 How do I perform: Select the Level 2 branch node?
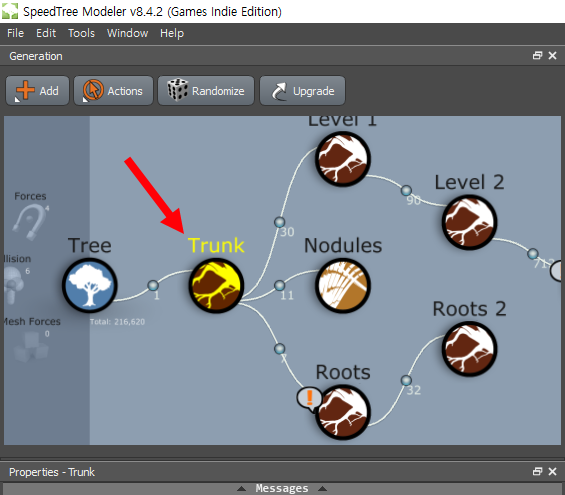(x=470, y=222)
